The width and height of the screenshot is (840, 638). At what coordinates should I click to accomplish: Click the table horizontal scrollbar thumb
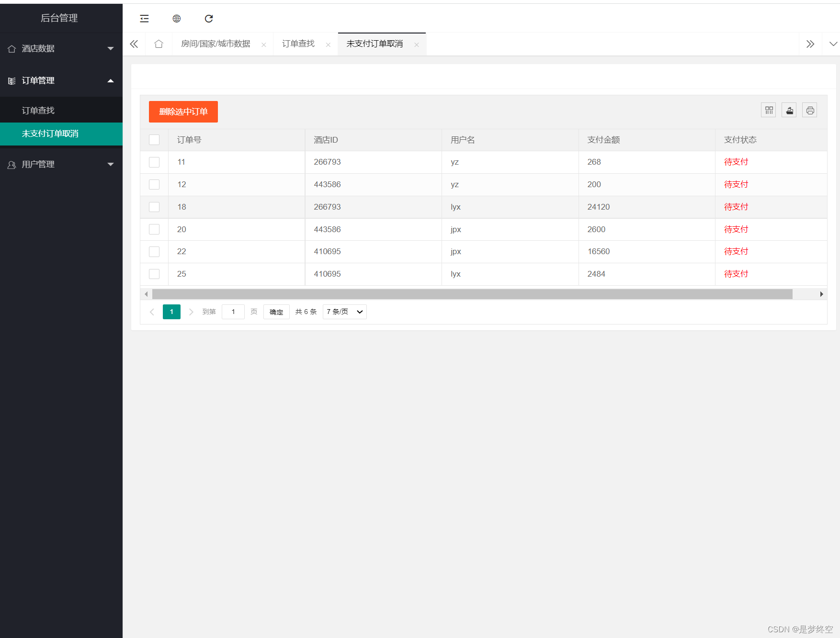(472, 294)
